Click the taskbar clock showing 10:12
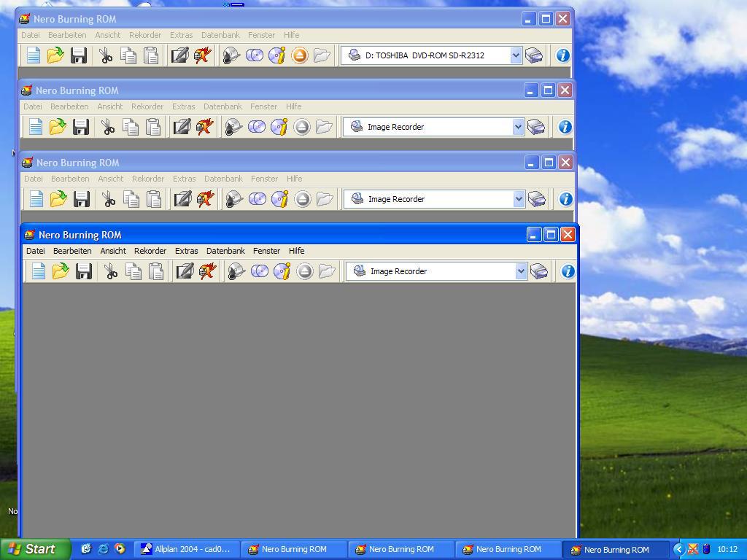 coord(727,549)
